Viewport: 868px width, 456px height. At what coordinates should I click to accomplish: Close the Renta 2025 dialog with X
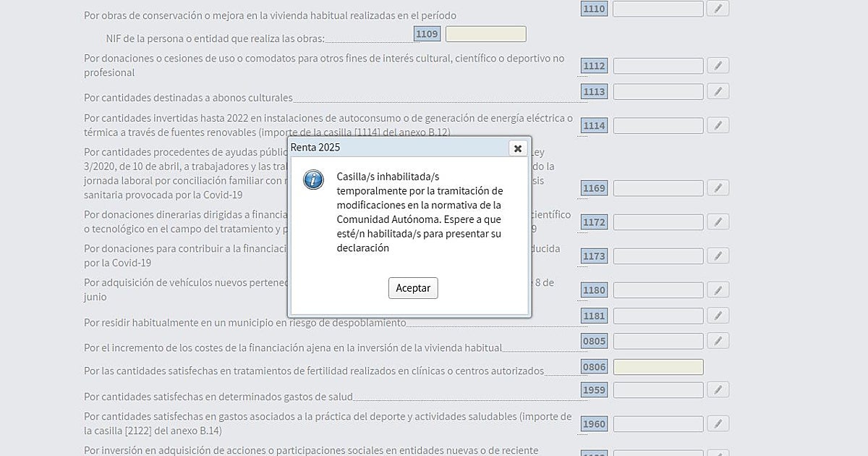(517, 148)
